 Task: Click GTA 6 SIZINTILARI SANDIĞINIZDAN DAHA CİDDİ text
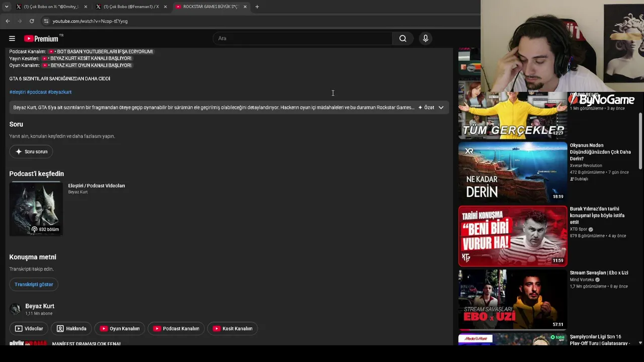(x=60, y=79)
